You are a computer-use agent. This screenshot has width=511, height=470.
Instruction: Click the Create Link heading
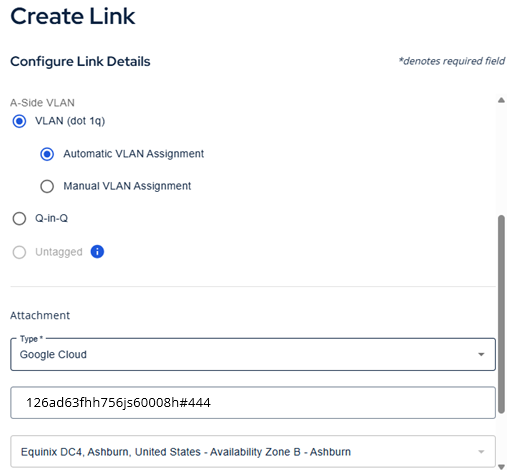pyautogui.click(x=73, y=16)
